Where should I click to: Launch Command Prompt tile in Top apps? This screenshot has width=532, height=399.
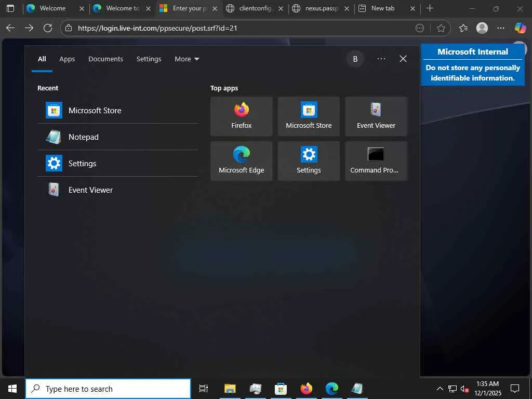click(x=376, y=161)
